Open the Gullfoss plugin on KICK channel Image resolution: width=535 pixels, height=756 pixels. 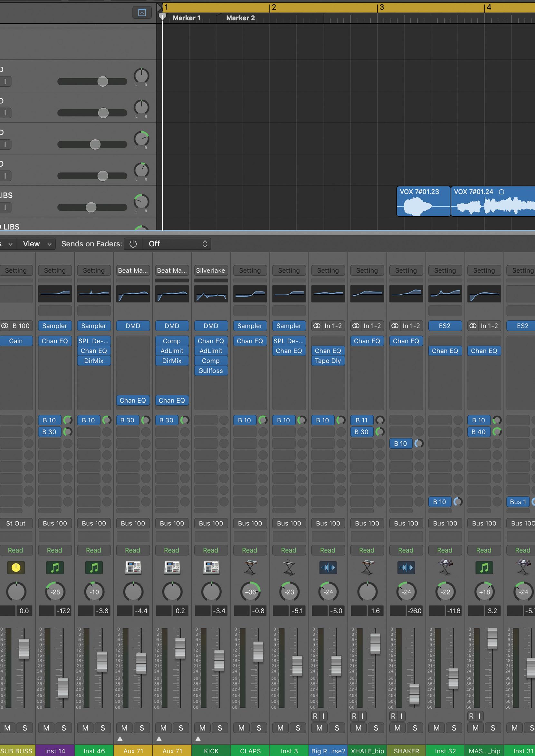pyautogui.click(x=211, y=370)
